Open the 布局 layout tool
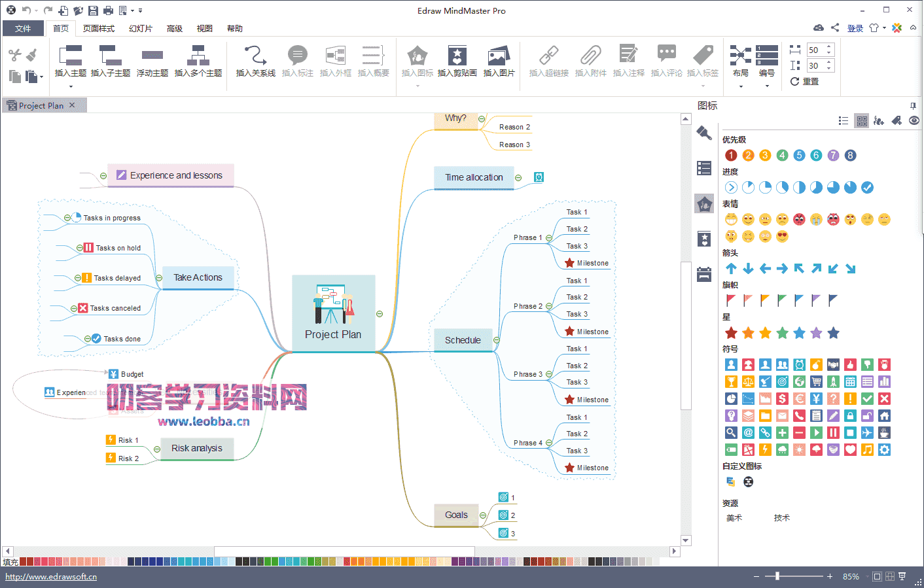924x588 pixels. [741, 60]
